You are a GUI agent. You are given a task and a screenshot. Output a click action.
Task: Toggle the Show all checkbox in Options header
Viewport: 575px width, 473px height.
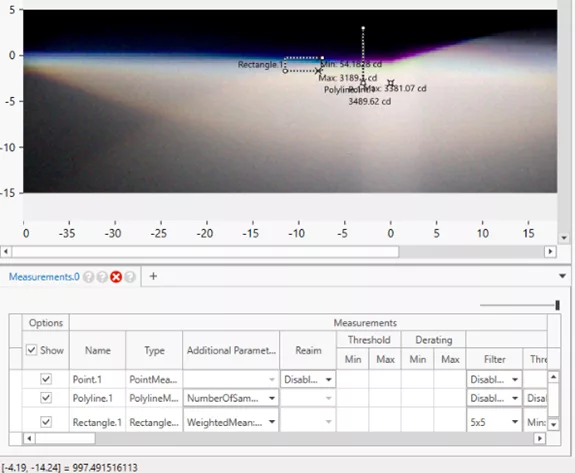[x=32, y=350]
